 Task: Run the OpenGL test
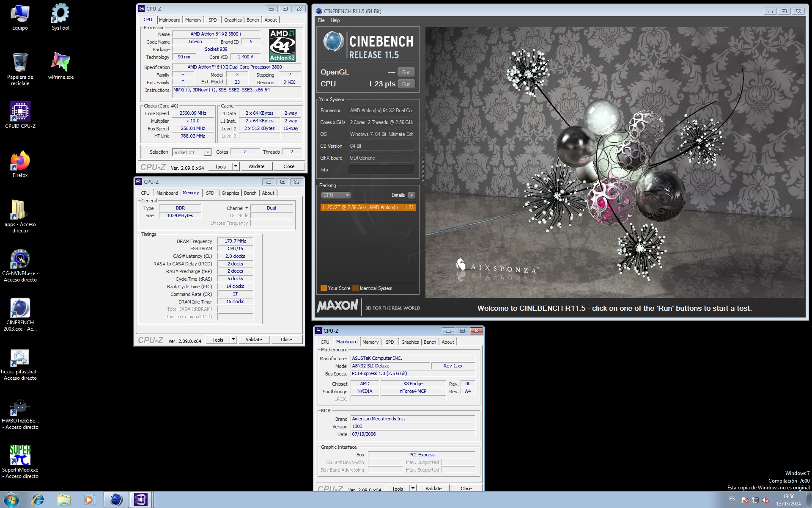pyautogui.click(x=406, y=72)
